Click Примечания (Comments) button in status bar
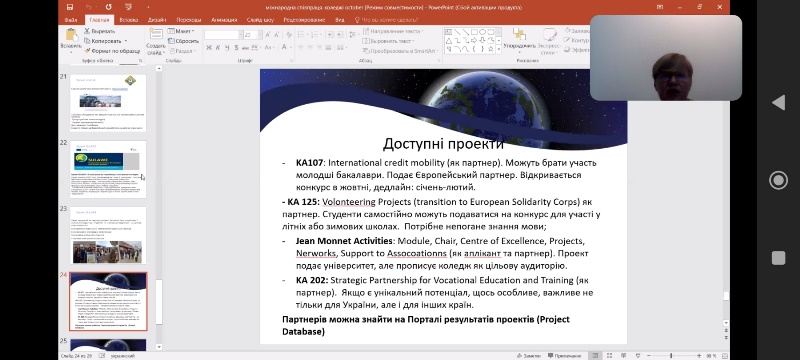This screenshot has width=800, height=360. coord(564,355)
